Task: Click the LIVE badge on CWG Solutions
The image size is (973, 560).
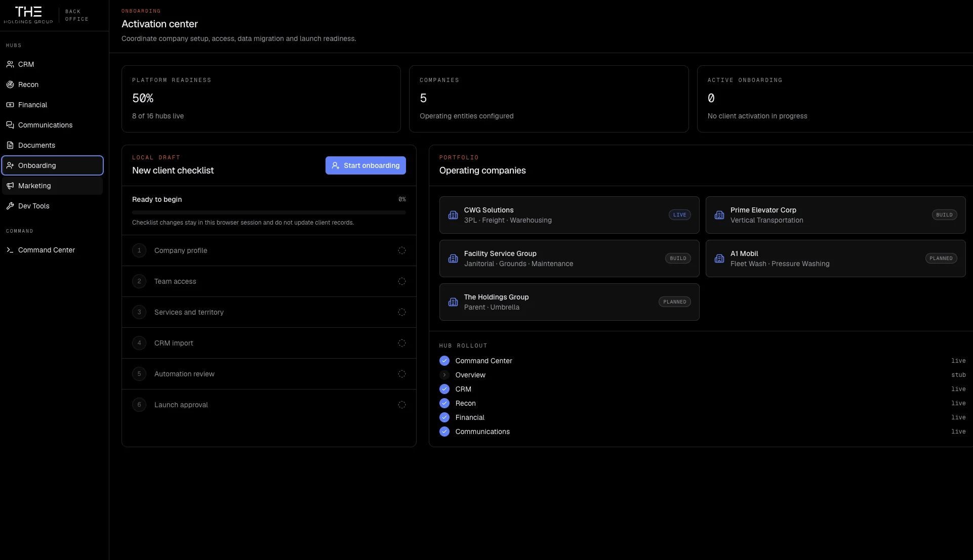Action: (x=679, y=215)
